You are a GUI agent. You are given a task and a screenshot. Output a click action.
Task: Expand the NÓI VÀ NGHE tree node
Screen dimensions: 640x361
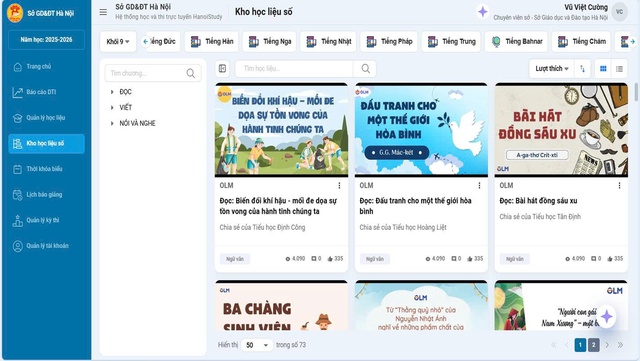tap(112, 123)
